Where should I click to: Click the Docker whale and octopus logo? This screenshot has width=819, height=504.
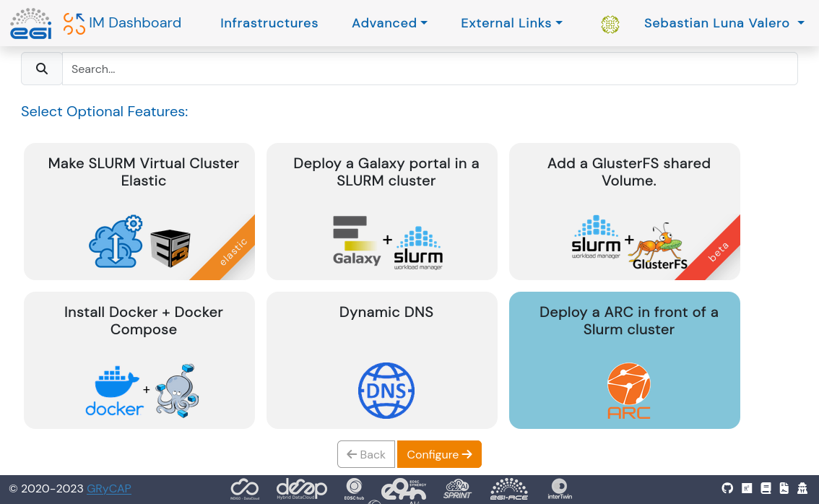click(142, 391)
